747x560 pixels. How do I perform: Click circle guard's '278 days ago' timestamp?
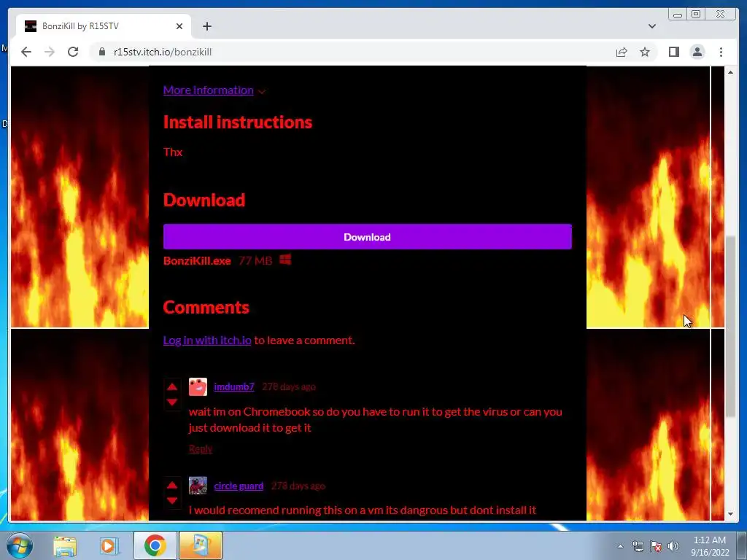click(298, 486)
